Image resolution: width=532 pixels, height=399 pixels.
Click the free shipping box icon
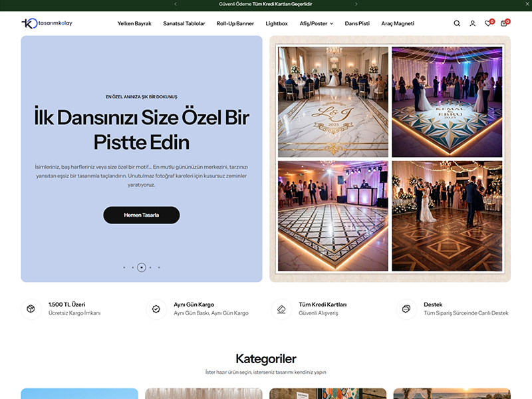click(31, 309)
